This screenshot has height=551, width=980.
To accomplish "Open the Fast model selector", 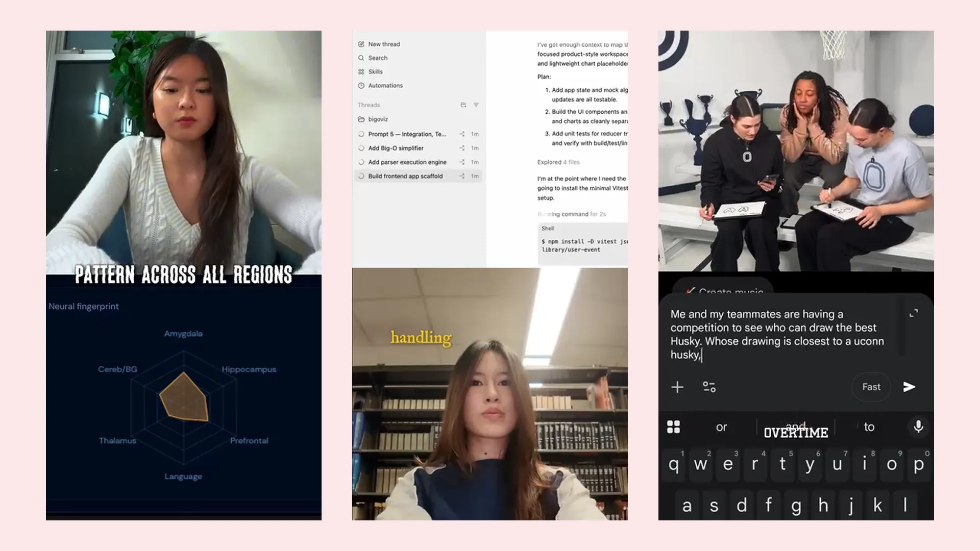I will (871, 387).
